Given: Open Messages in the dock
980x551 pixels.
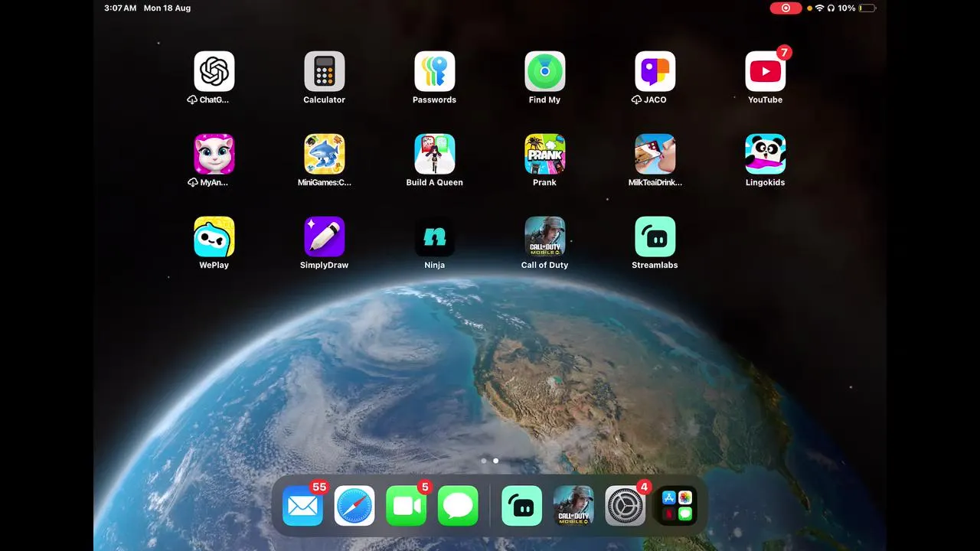Looking at the screenshot, I should click(x=458, y=506).
